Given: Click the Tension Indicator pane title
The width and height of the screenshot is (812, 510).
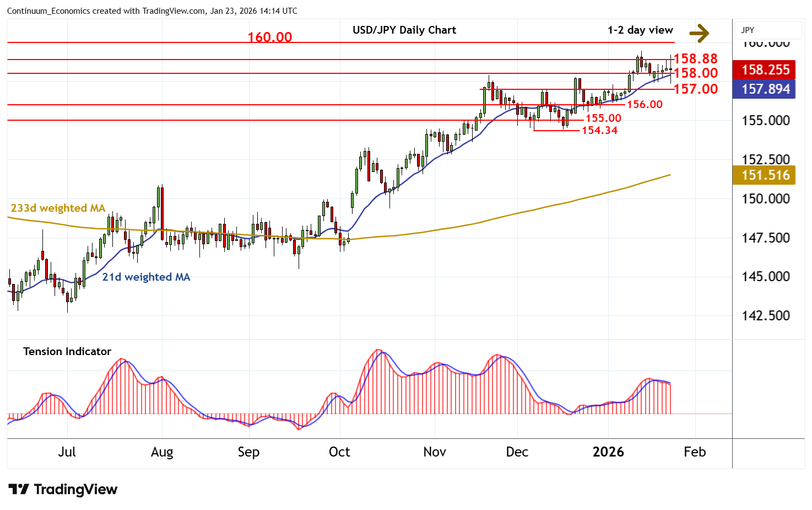Looking at the screenshot, I should [x=67, y=351].
